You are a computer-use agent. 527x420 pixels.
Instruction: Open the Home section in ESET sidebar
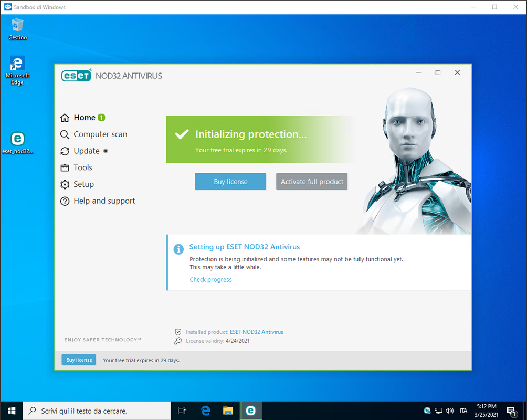point(85,118)
